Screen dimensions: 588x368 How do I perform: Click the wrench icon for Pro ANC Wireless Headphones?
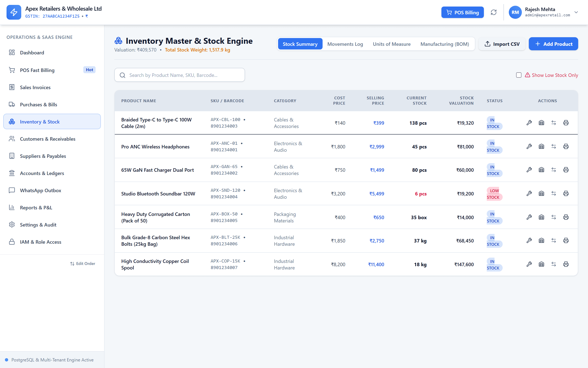[x=529, y=146]
